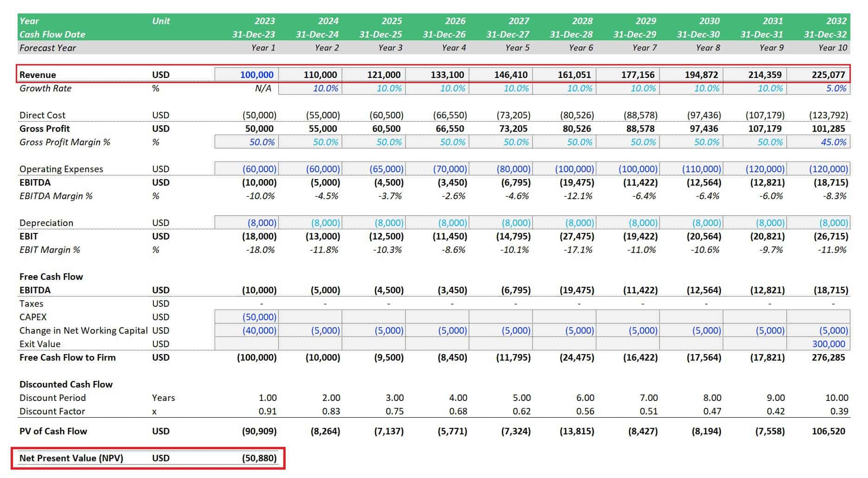Image resolution: width=868 pixels, height=478 pixels.
Task: Select Free Cash Flow to Firm label
Action: (68, 357)
